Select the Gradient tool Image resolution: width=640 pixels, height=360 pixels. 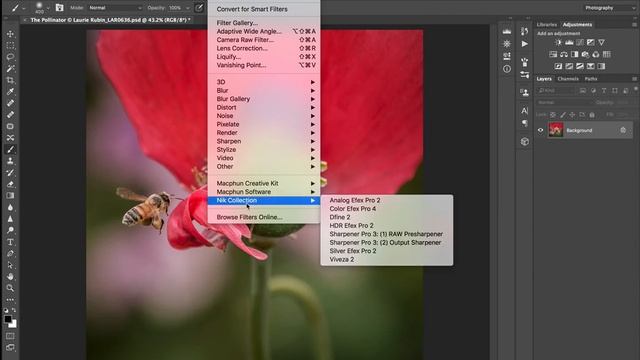coord(10,196)
